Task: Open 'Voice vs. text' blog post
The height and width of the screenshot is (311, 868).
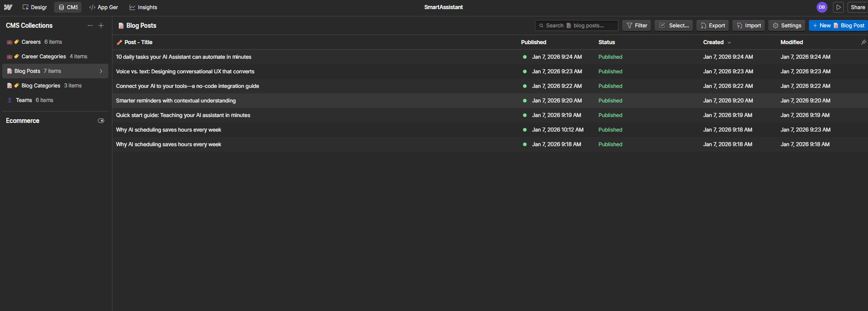Action: pyautogui.click(x=185, y=71)
